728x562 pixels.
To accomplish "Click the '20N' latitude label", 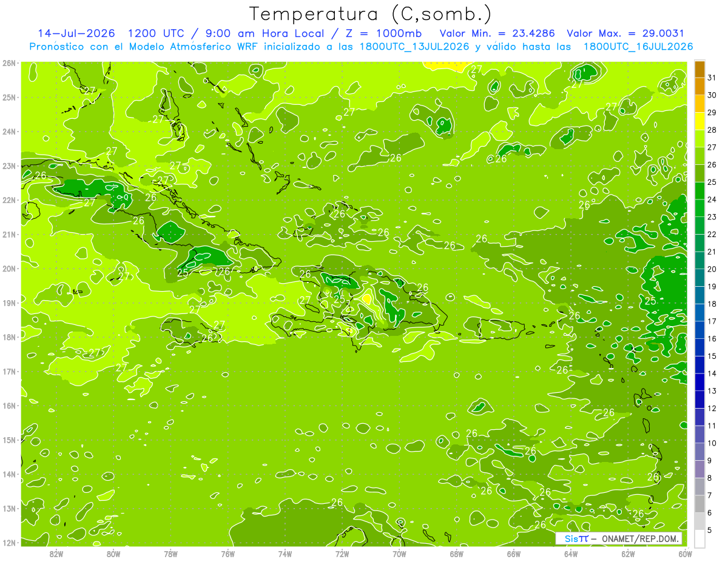I will [x=8, y=269].
